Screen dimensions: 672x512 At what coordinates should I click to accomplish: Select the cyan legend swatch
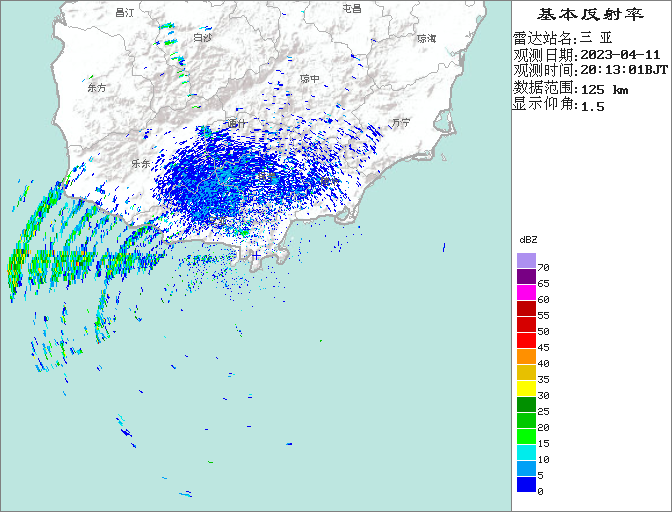(526, 452)
